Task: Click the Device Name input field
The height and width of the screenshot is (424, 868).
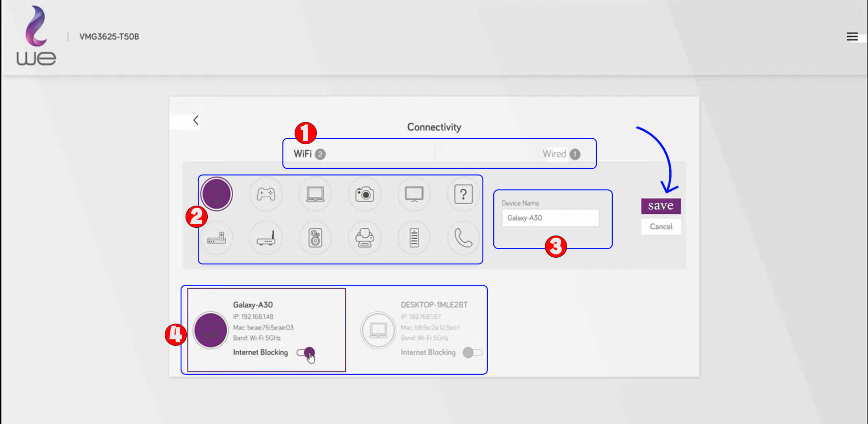Action: tap(550, 218)
